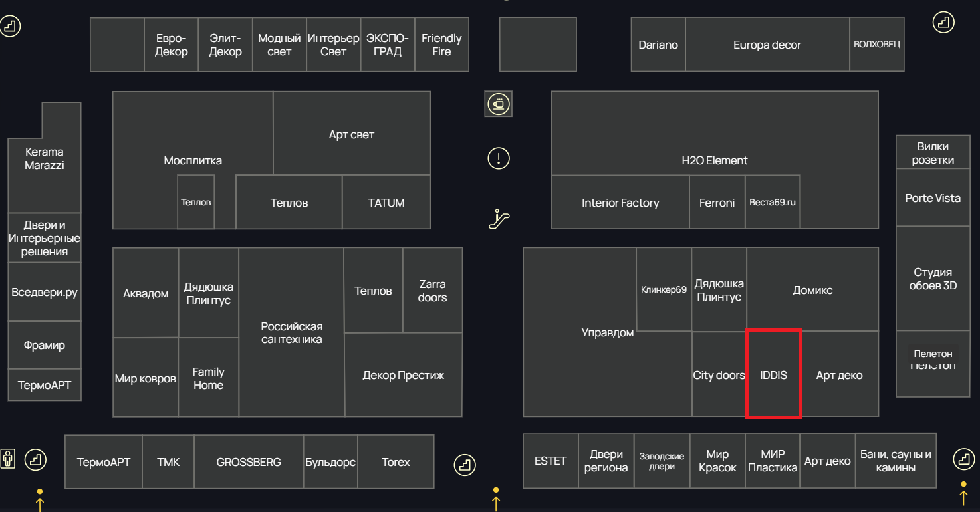Select the Арт деко store beside МИР Пластика
Image resolution: width=980 pixels, height=512 pixels.
point(827,461)
